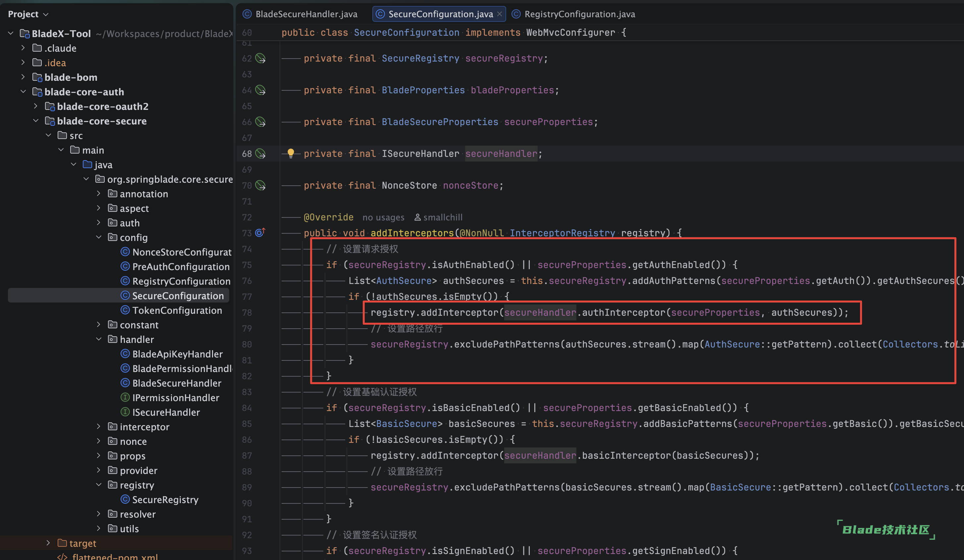Open the BladeApiKeyHandler class file
Screen dimensions: 964x560
coord(177,354)
